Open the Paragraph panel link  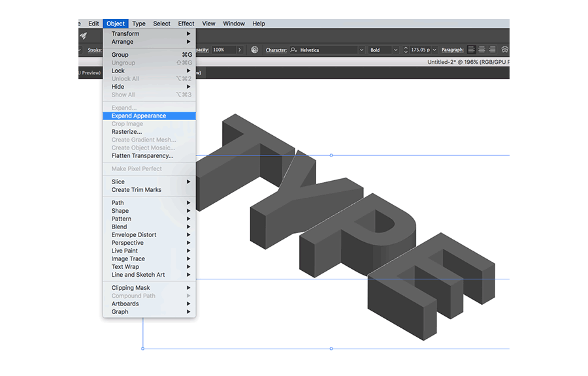(x=453, y=50)
